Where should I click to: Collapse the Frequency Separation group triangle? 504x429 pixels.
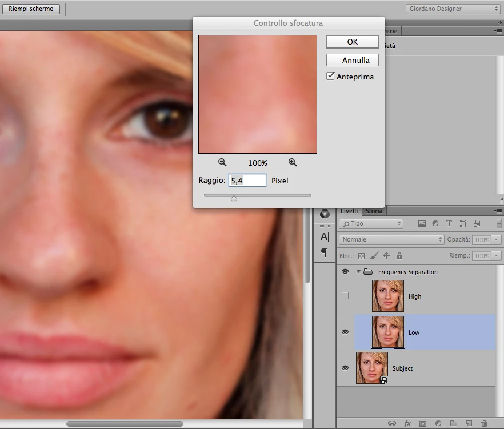point(358,271)
